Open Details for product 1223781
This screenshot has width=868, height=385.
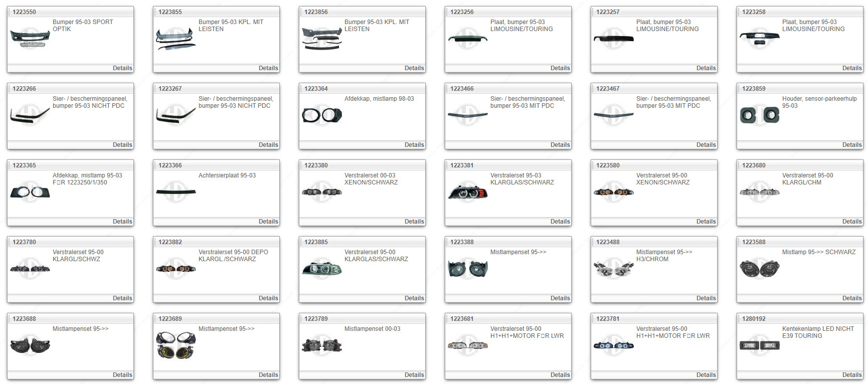706,375
